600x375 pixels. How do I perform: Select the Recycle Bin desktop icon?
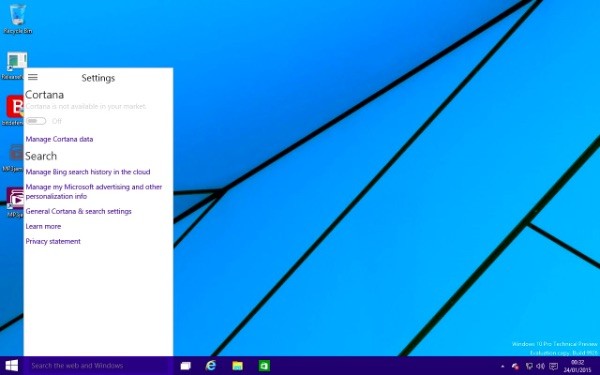point(17,19)
